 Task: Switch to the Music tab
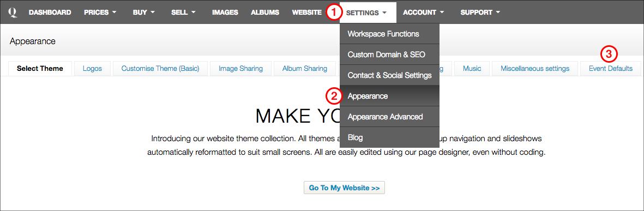[472, 69]
